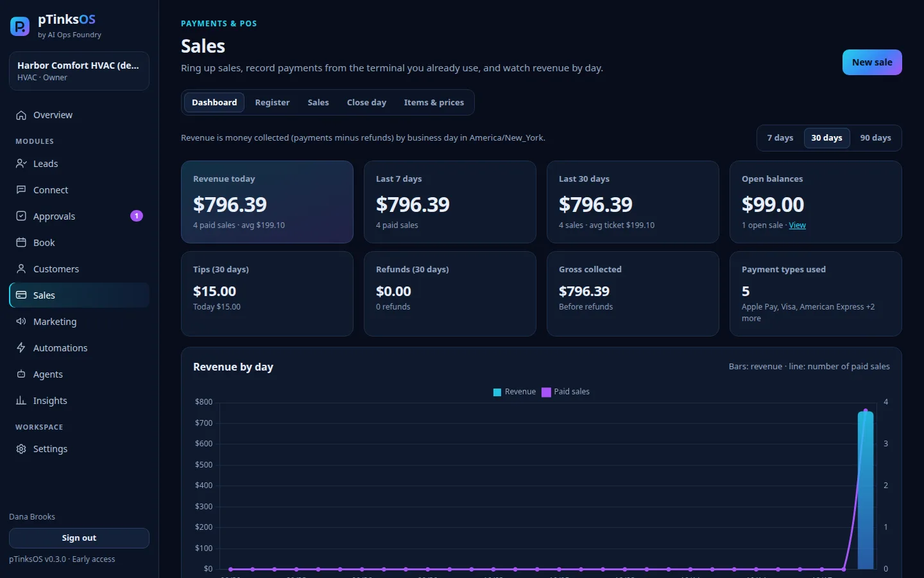The image size is (924, 578).
Task: Click the Agents robot icon
Action: (21, 374)
